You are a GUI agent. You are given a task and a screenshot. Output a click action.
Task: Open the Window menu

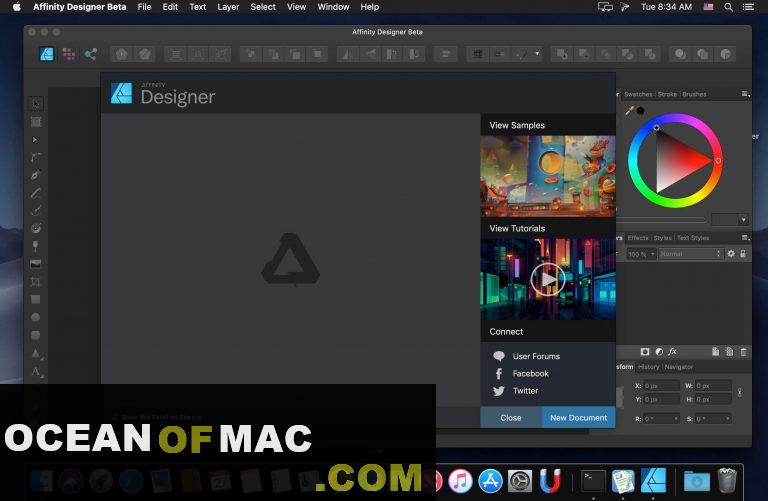[x=333, y=7]
